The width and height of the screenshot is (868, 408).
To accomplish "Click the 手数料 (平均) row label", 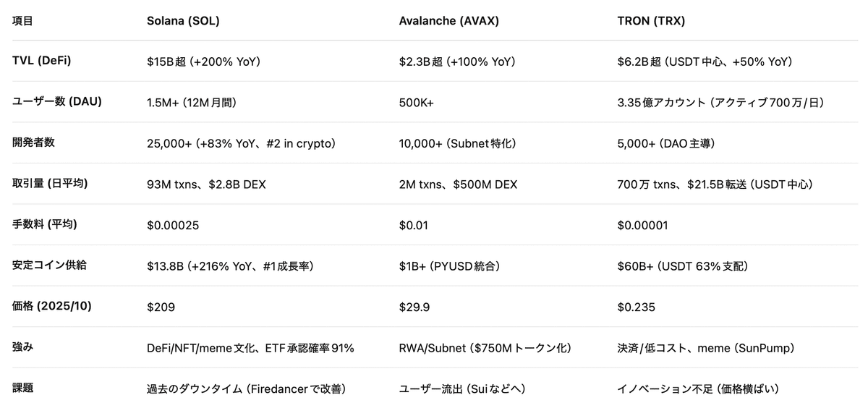I will 45,224.
